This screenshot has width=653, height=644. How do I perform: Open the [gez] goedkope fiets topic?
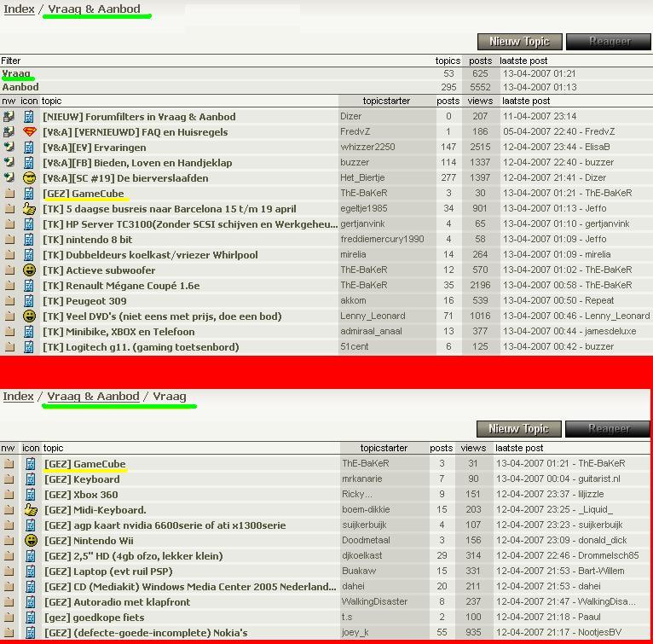click(x=95, y=618)
